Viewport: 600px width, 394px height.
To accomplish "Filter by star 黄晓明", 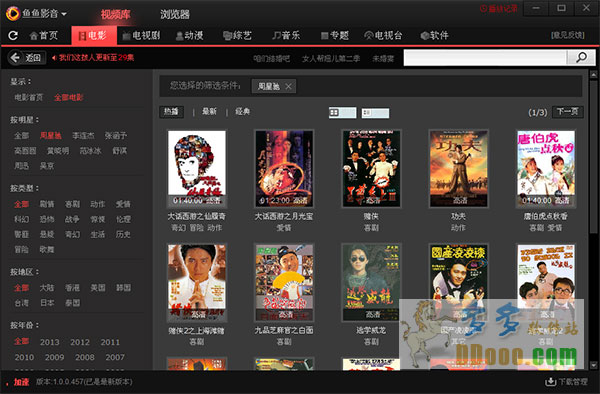I will (x=58, y=151).
